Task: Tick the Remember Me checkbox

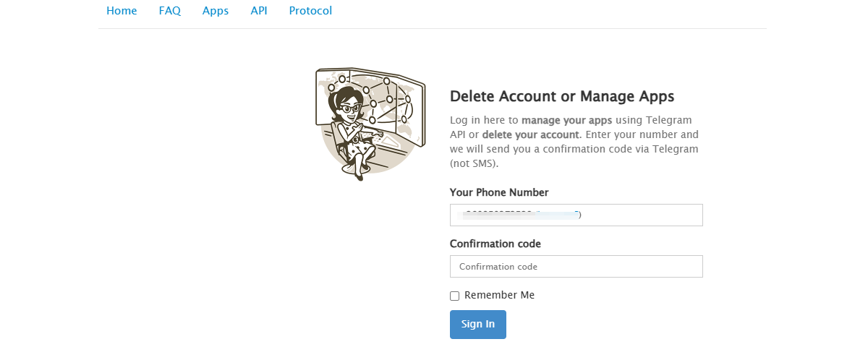Action: 455,296
